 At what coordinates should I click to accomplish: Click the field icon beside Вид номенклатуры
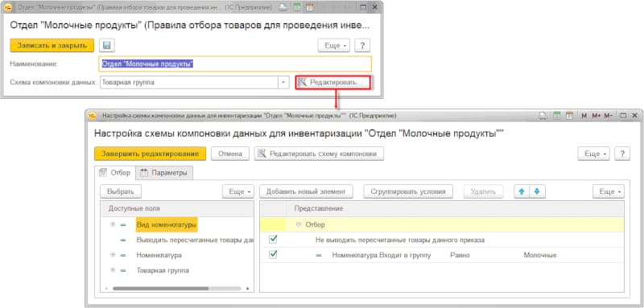click(x=123, y=224)
